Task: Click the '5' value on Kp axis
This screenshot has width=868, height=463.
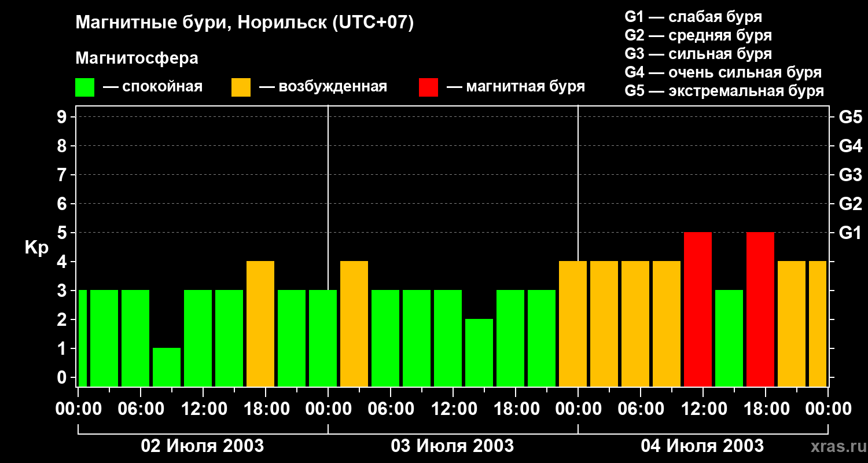Action: tap(63, 233)
